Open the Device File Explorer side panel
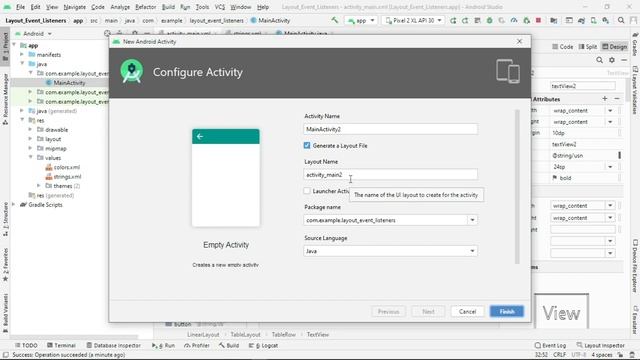 click(635, 266)
